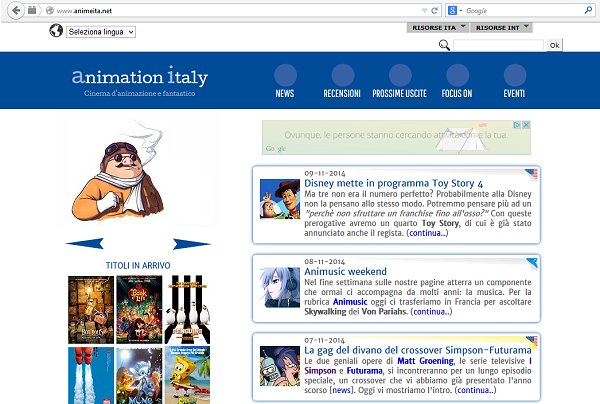The image size is (600, 404).
Task: Click the Penguins of Madagascar poster
Action: pos(188,310)
